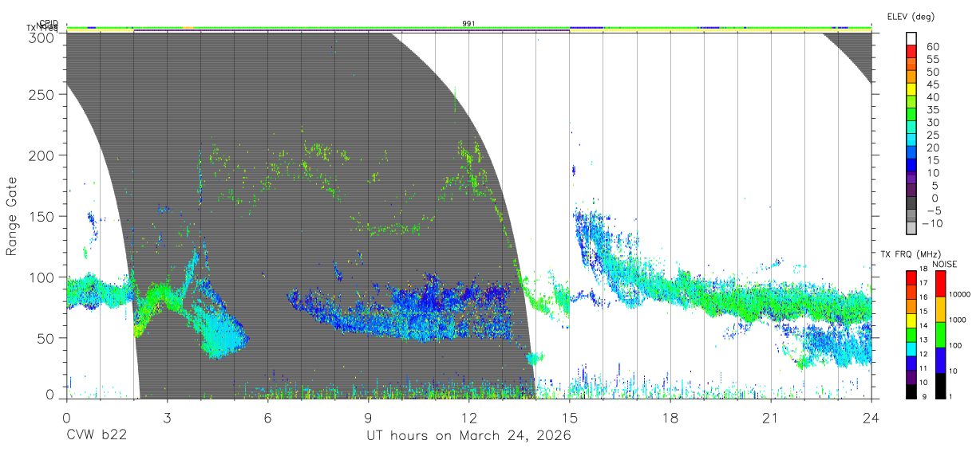Click the 200 label on Range Gate axis
Image resolution: width=980 pixels, height=452 pixels.
(x=41, y=155)
